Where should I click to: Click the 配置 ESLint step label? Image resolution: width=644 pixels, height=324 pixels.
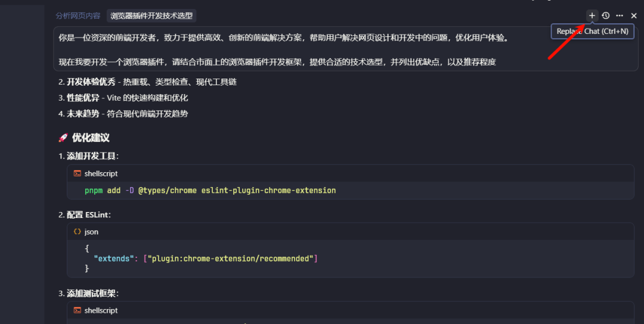88,214
